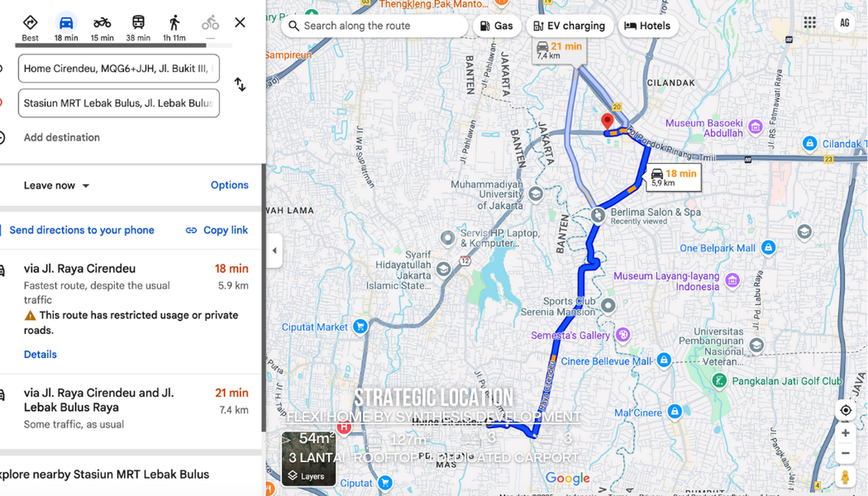Zoom in on the map
This screenshot has width=868, height=496.
845,433
